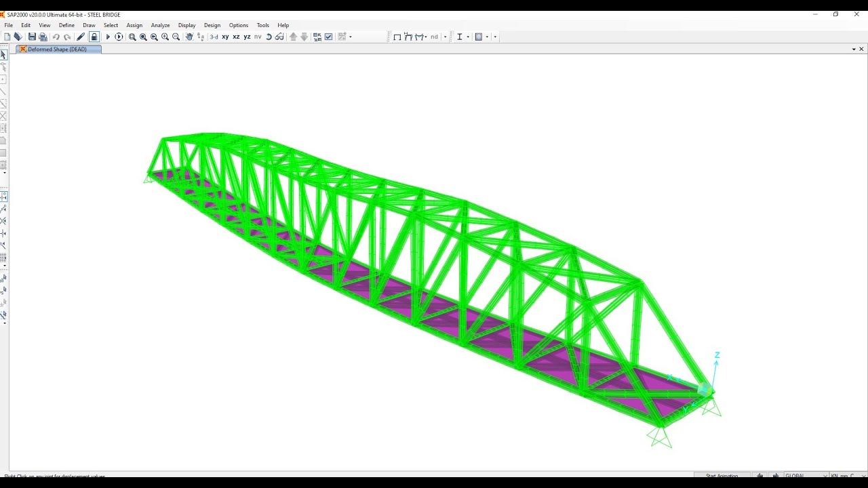Toggle the model Lock padlock icon

pyautogui.click(x=94, y=37)
